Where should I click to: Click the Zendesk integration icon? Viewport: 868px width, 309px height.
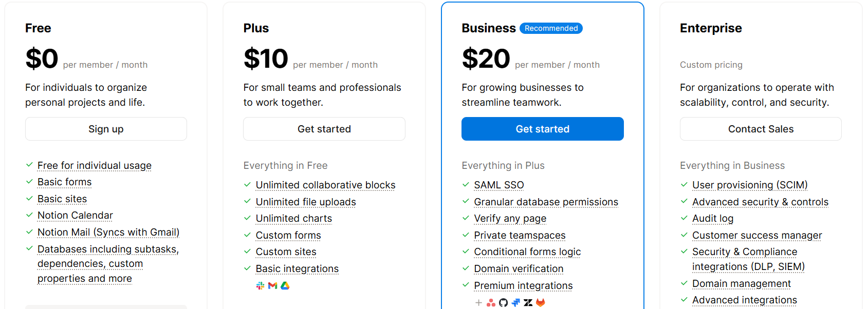pyautogui.click(x=528, y=303)
